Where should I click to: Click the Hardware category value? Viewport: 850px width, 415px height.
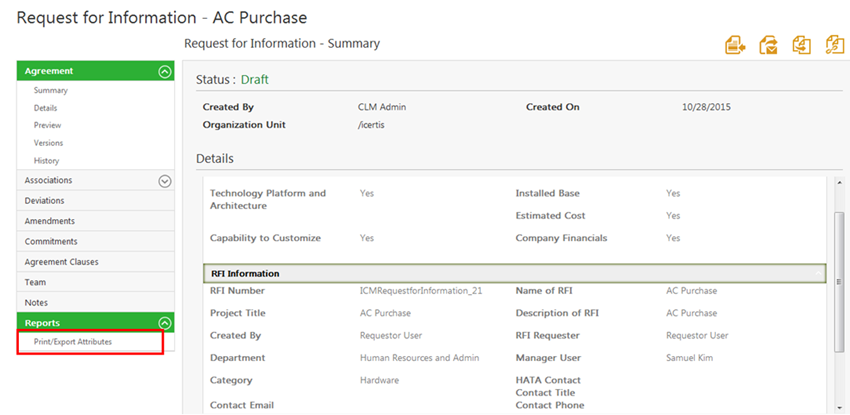379,380
